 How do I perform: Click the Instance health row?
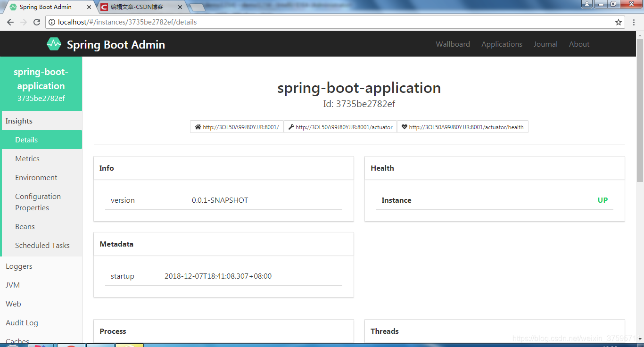point(495,200)
